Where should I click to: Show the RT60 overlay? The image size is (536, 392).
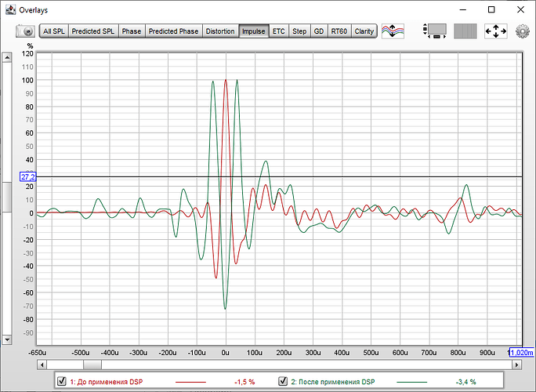click(x=339, y=31)
